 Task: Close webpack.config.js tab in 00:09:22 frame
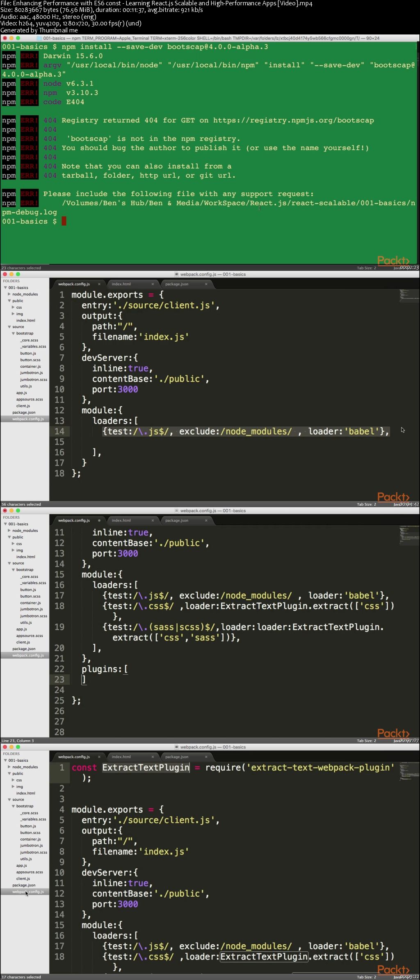pos(99,757)
